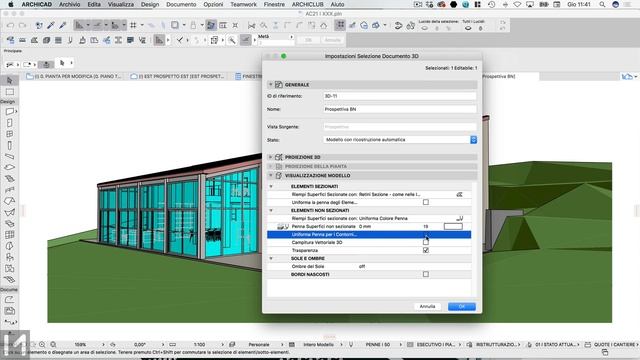Viewport: 640px width, 360px height.
Task: Select the Column tool in the toolbox
Action: 10,145
